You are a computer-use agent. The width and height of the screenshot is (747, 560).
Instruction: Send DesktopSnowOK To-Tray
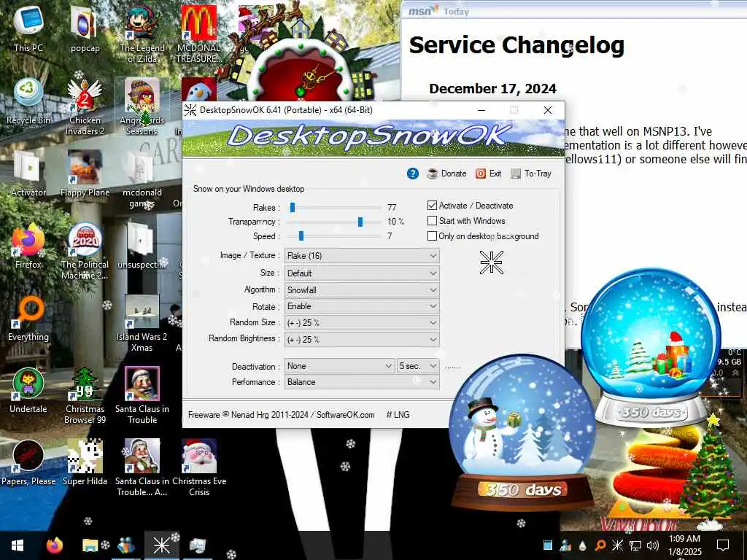tap(531, 174)
